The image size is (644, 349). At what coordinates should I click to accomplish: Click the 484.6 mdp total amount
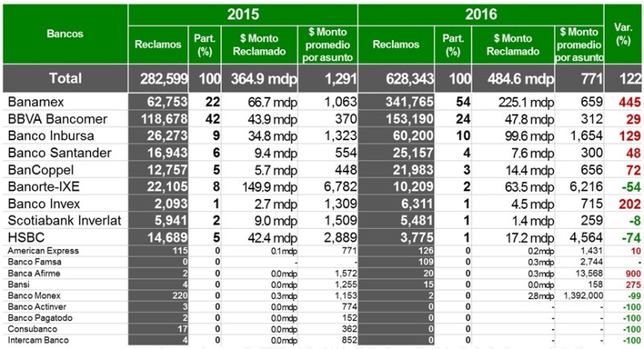tap(521, 78)
